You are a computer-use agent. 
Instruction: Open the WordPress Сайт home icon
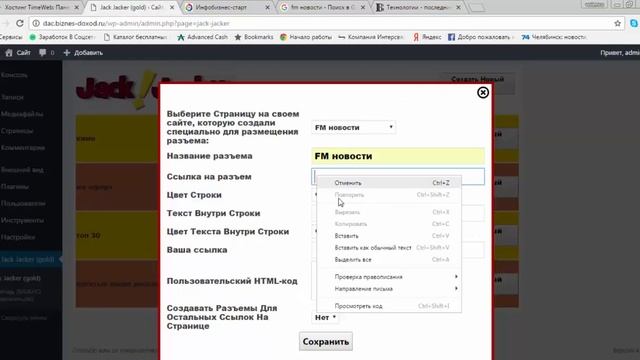(9, 53)
